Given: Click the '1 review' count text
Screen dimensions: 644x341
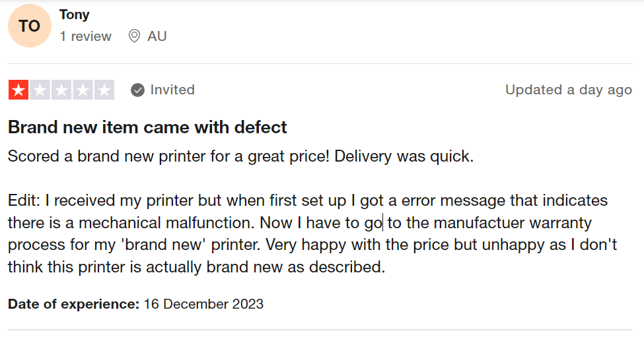Looking at the screenshot, I should (85, 36).
